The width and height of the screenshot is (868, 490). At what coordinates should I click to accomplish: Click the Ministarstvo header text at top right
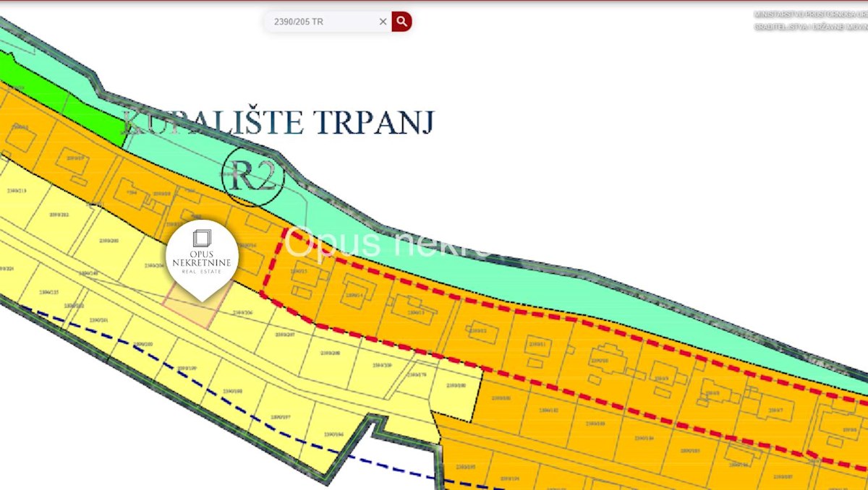810,14
